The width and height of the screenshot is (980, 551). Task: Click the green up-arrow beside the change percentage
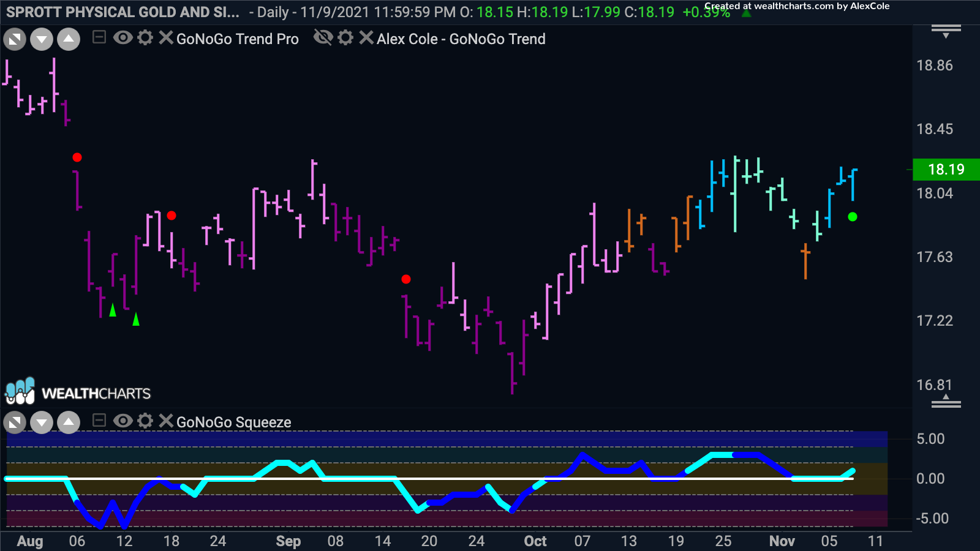(746, 12)
